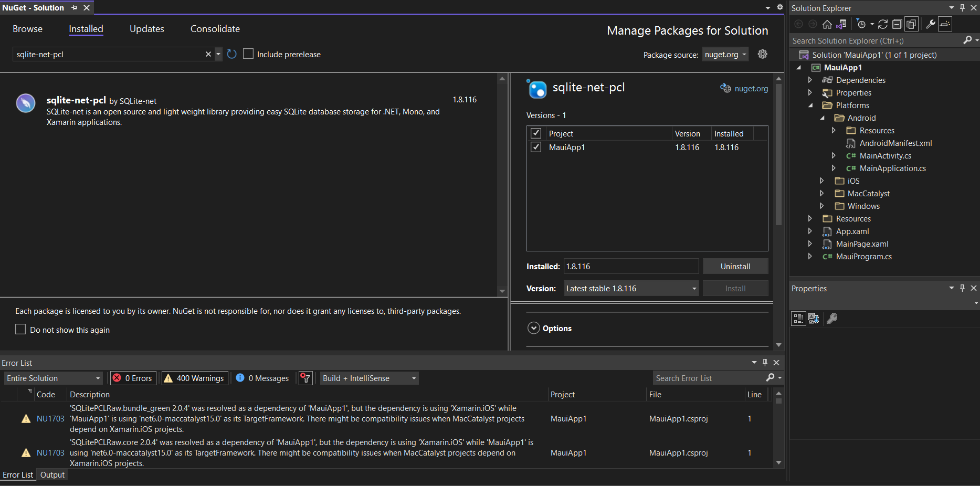Click the Uninstall button
Viewport: 980px width, 486px height.
(735, 266)
